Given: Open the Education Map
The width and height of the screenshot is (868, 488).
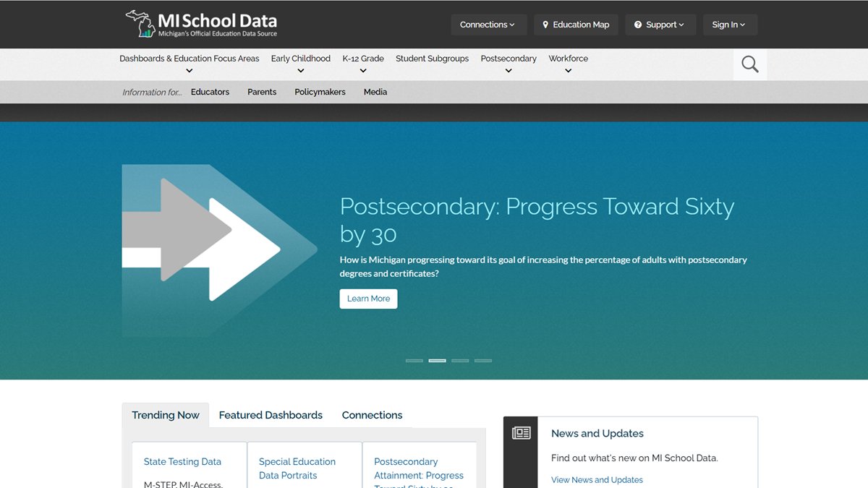Looking at the screenshot, I should pos(576,25).
